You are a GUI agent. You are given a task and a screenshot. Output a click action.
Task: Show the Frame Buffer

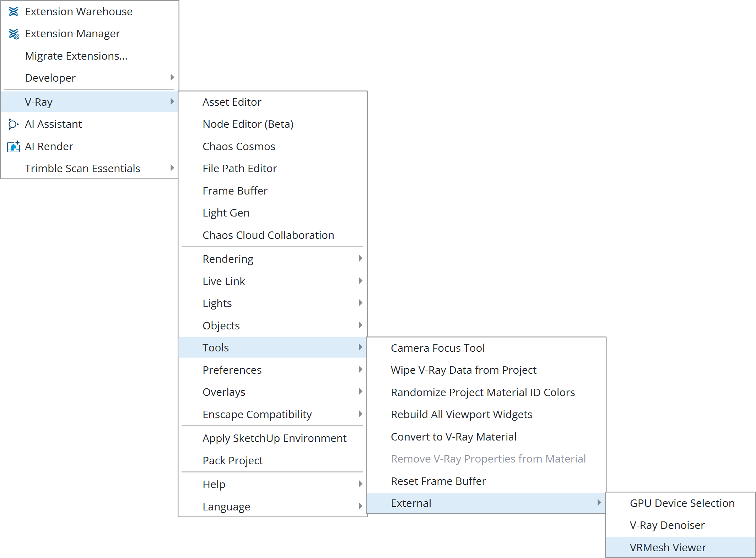click(x=272, y=191)
